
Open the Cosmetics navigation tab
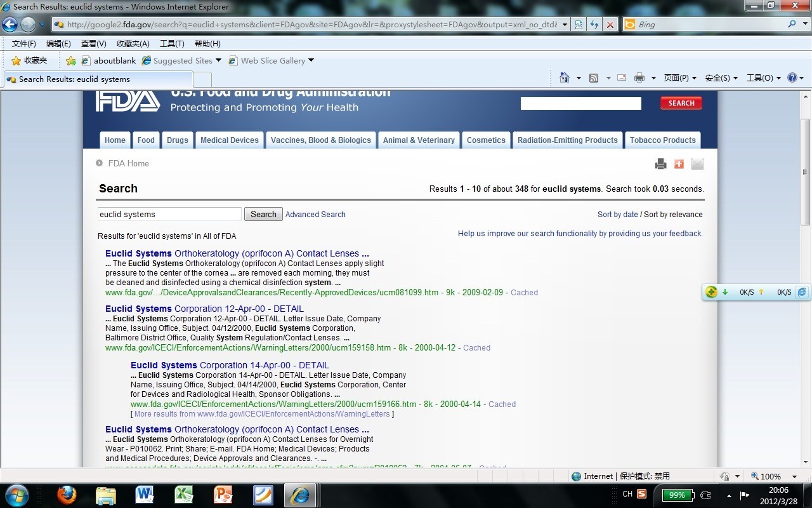(486, 140)
